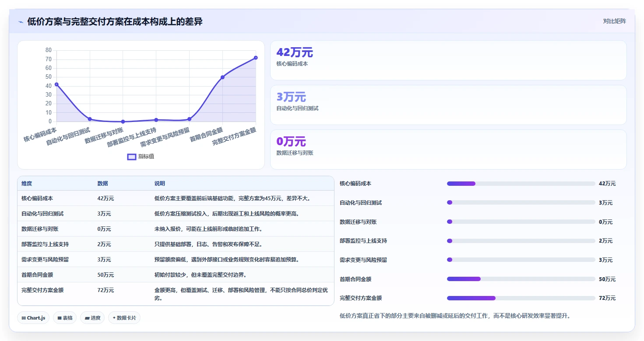Viewport: 644px width, 341px height.
Task: Click the 50万元 value in the table
Action: coord(106,275)
